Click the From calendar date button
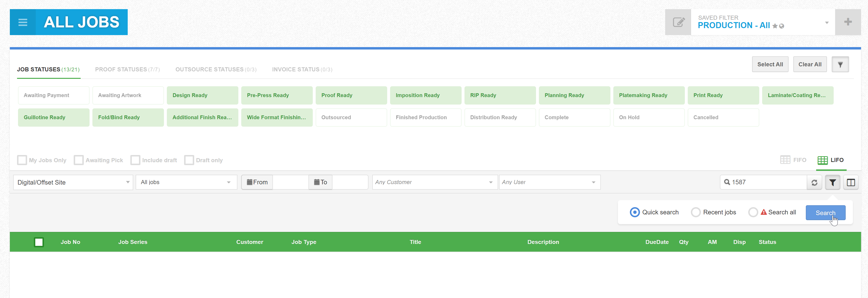The image size is (868, 298). coord(257,182)
